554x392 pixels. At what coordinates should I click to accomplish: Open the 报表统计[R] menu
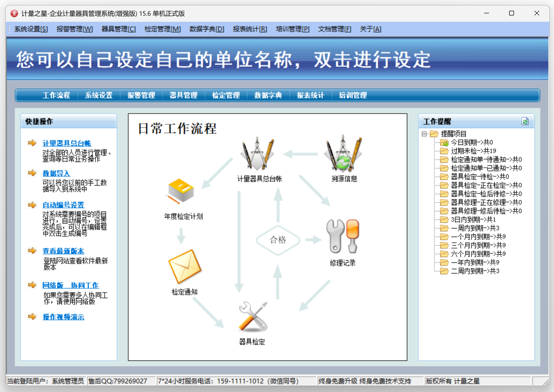click(250, 29)
